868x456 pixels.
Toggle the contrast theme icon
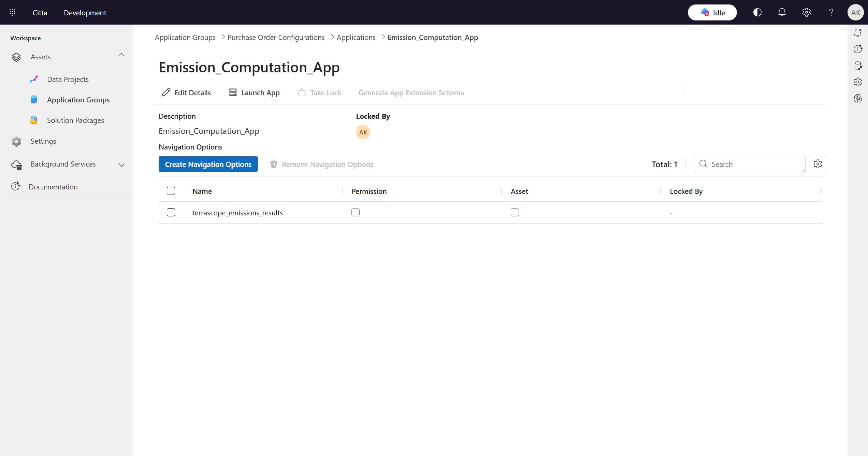(757, 13)
